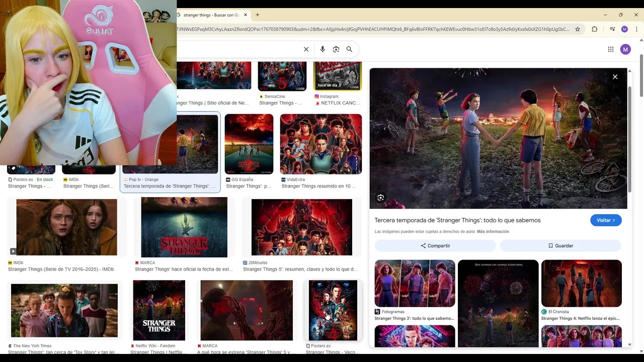Open the El Cronista related image thumbnail
The image size is (644, 362).
[x=581, y=283]
